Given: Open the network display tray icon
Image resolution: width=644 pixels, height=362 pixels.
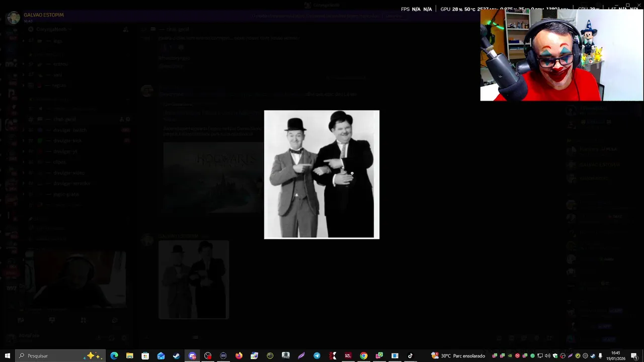Looking at the screenshot, I should click(540, 355).
